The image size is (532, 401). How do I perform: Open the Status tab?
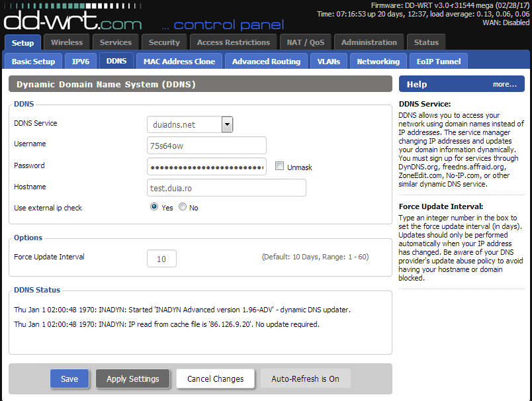click(x=426, y=42)
